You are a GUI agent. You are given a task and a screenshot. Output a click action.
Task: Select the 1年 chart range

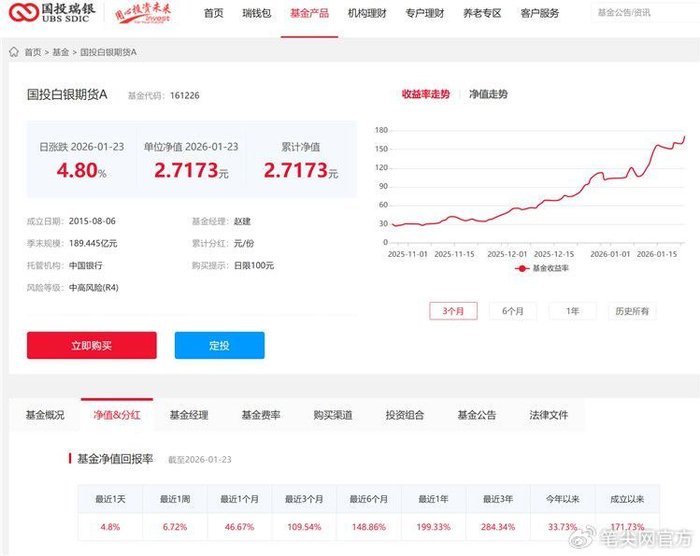[573, 311]
